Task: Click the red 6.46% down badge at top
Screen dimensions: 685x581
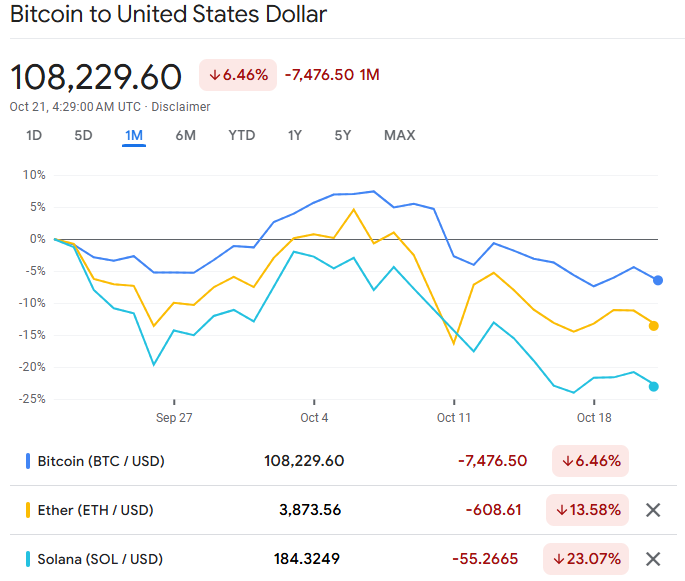Action: pyautogui.click(x=237, y=75)
